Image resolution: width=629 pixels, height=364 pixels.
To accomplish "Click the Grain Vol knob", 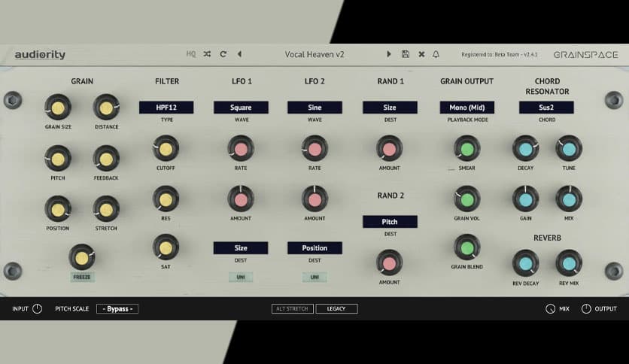I will pos(467,199).
